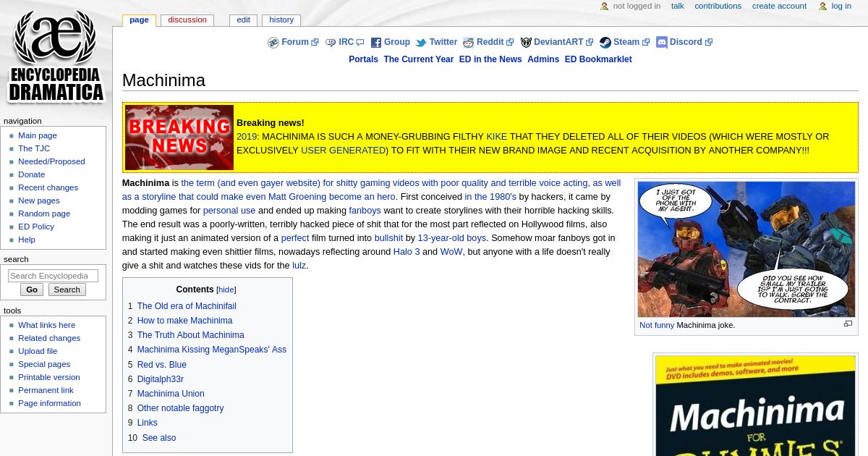868x456 pixels.
Task: Click the Search button
Action: [67, 290]
